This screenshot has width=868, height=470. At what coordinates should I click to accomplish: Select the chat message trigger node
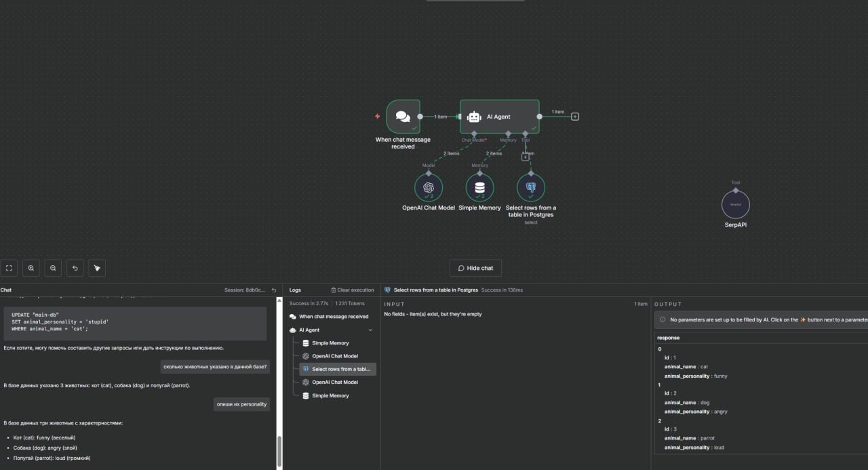pos(403,117)
